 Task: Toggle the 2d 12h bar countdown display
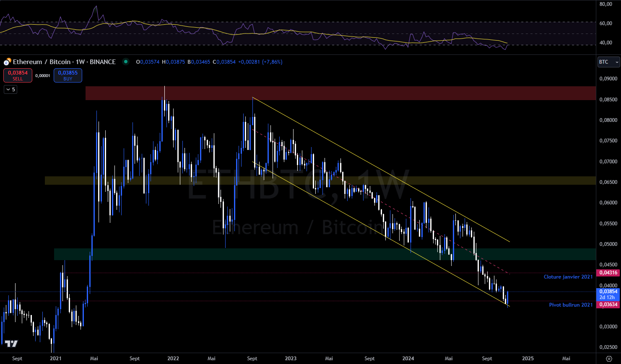(607, 297)
